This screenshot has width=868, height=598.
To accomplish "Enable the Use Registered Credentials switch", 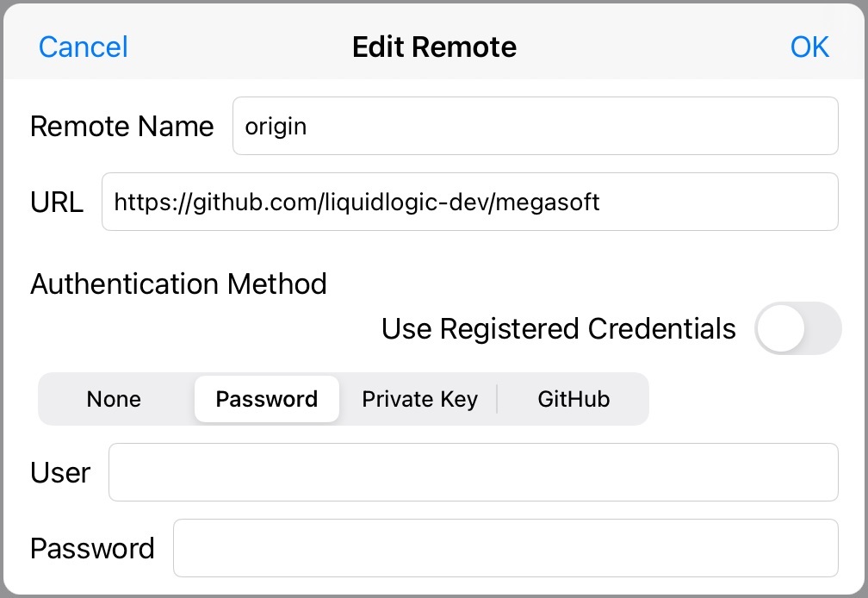I will click(x=797, y=329).
